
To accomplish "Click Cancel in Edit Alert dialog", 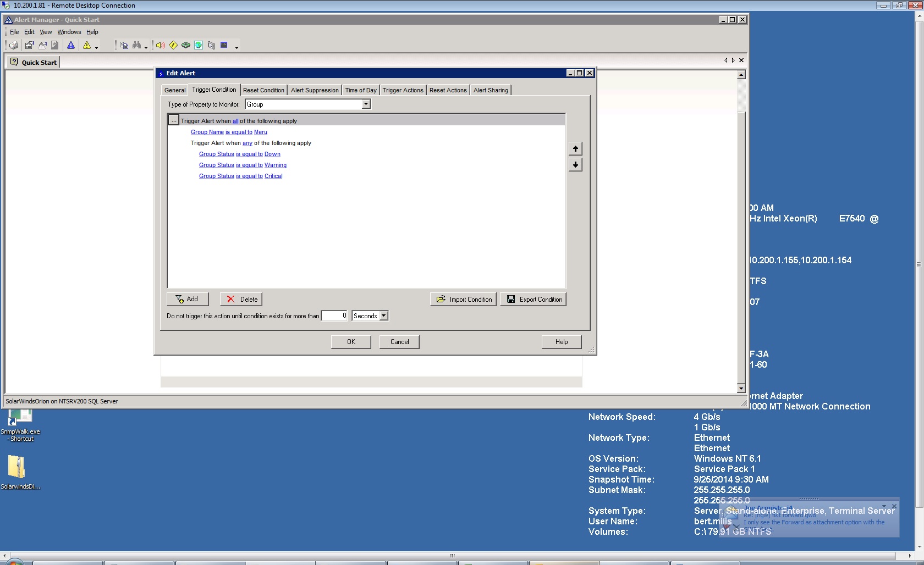I will (399, 342).
